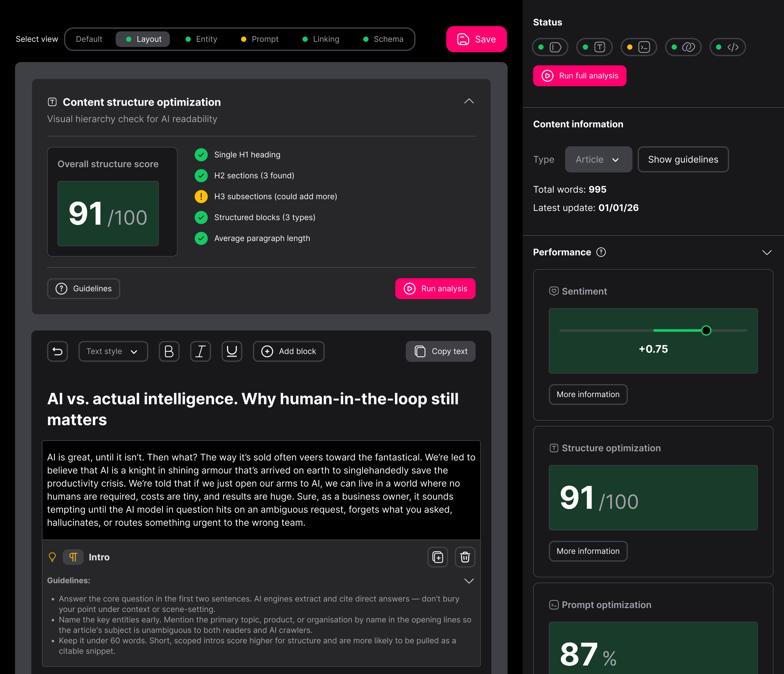Screen dimensions: 784x674
Task: Click Show guidelines
Action: 683,160
